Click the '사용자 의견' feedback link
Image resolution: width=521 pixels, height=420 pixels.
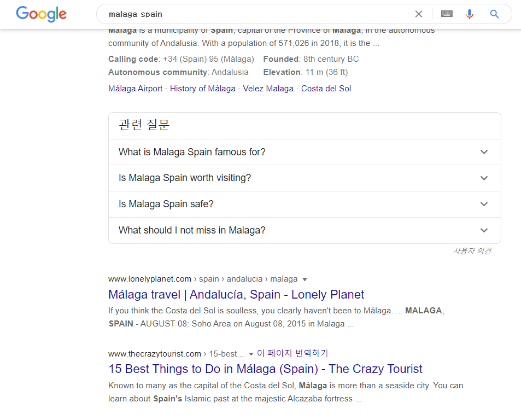pyautogui.click(x=472, y=250)
